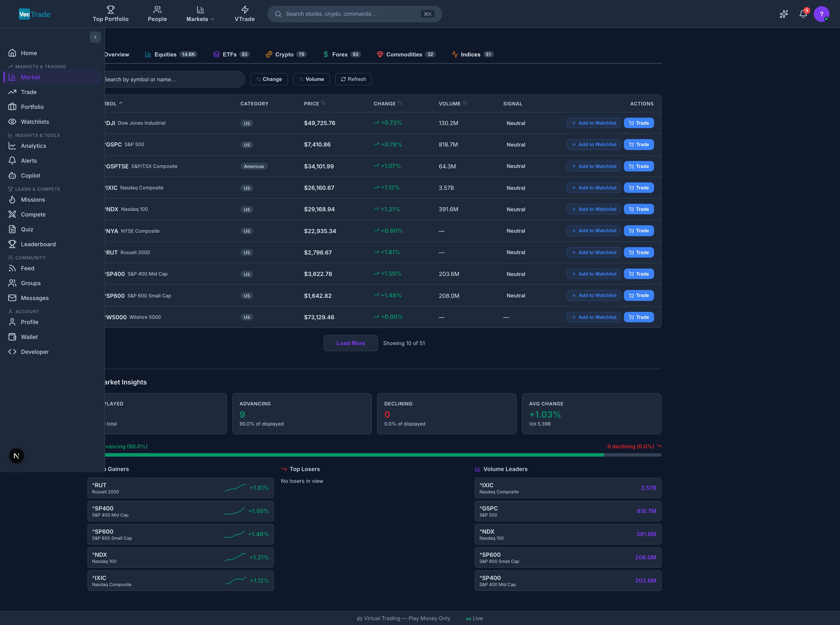
Task: Open ^RUT card in Top Gainers
Action: 180,488
